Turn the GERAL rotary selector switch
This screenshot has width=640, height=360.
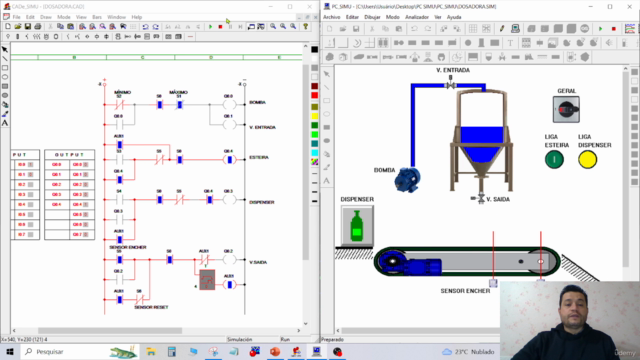[566, 109]
